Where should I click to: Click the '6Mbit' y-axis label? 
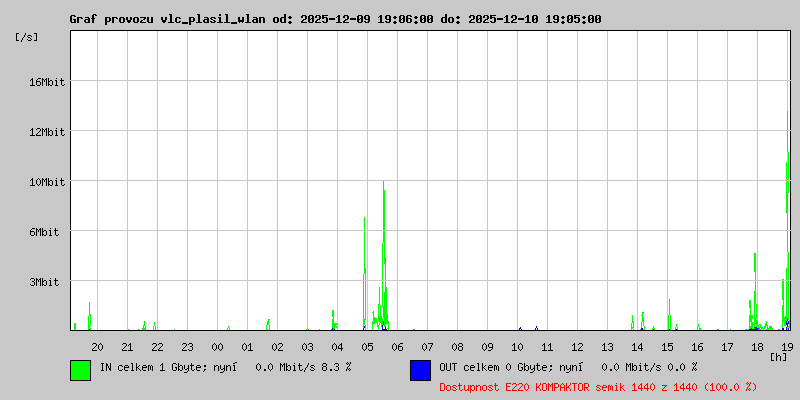[x=44, y=232]
